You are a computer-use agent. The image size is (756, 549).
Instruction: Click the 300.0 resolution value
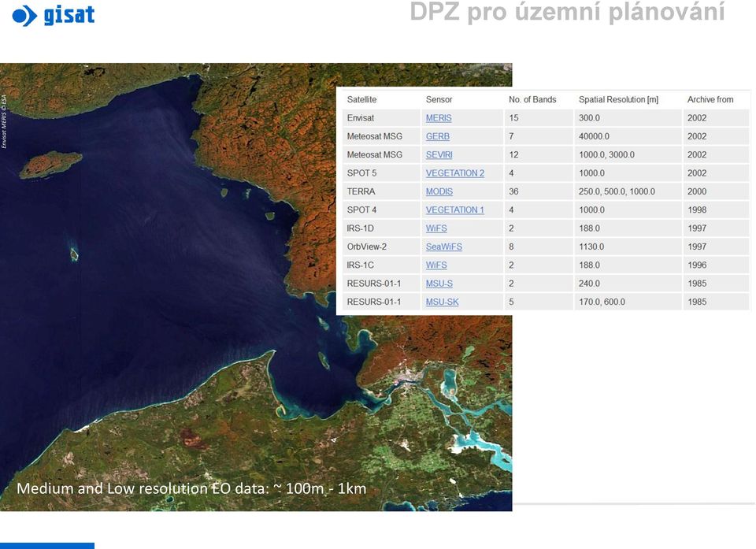coord(589,117)
